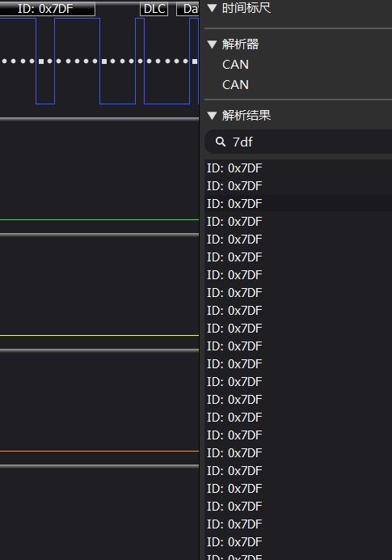Collapse the 解析器 section triangle

pos(213,45)
